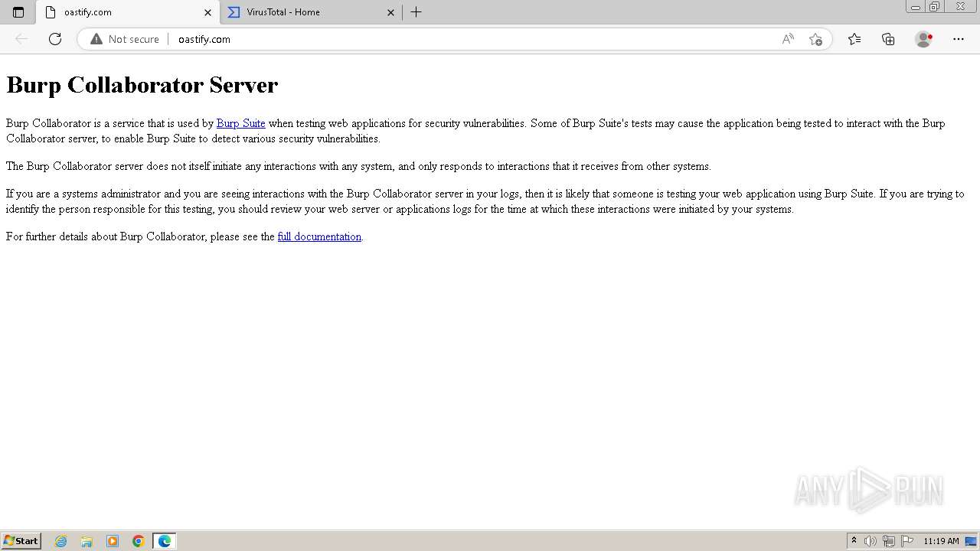
Task: Close the oastify.com tab
Action: tap(207, 12)
